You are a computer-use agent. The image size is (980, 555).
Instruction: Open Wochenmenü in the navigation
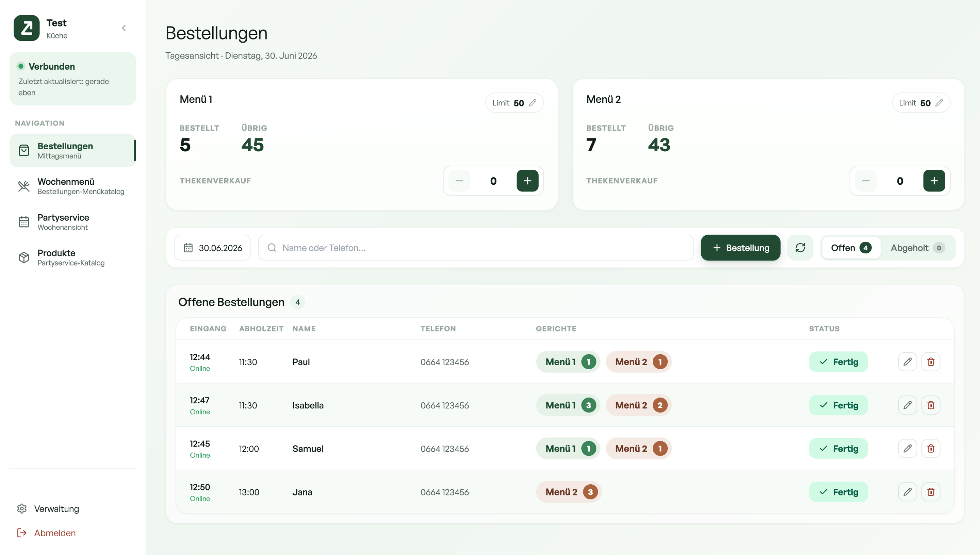point(72,186)
